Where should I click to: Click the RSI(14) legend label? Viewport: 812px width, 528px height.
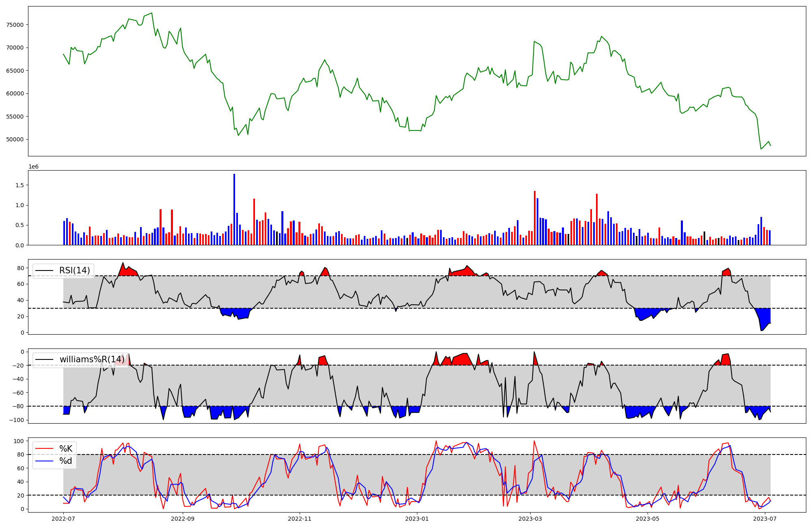tap(74, 270)
